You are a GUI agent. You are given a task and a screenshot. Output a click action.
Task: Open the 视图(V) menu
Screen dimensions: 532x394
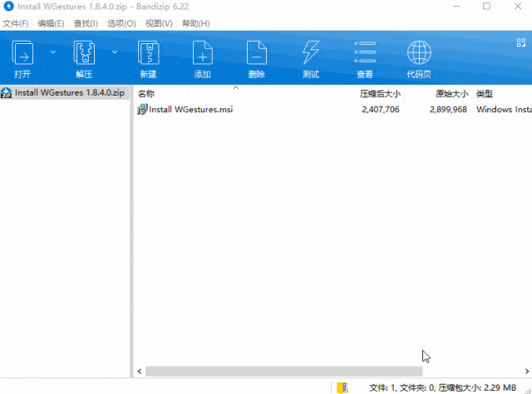point(159,23)
